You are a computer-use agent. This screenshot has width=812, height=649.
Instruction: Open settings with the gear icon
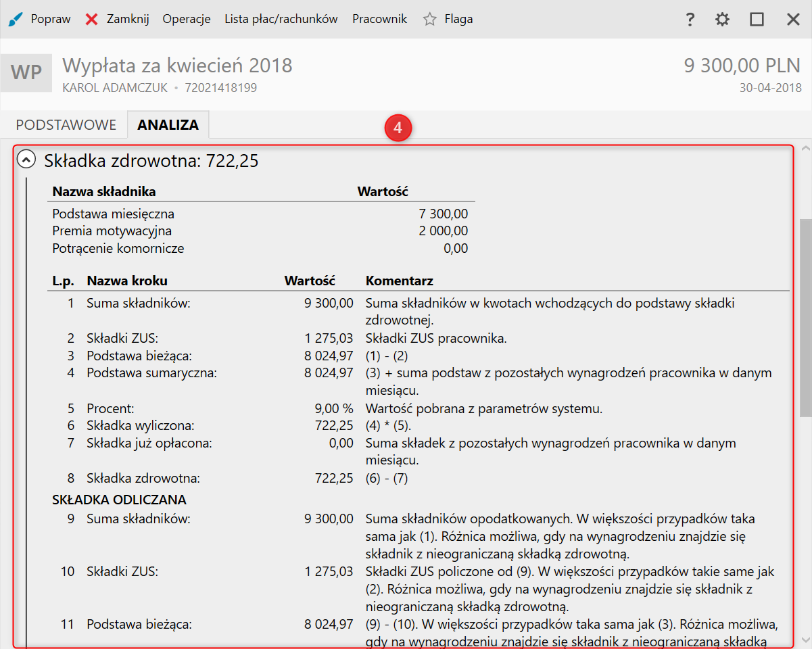pos(723,20)
